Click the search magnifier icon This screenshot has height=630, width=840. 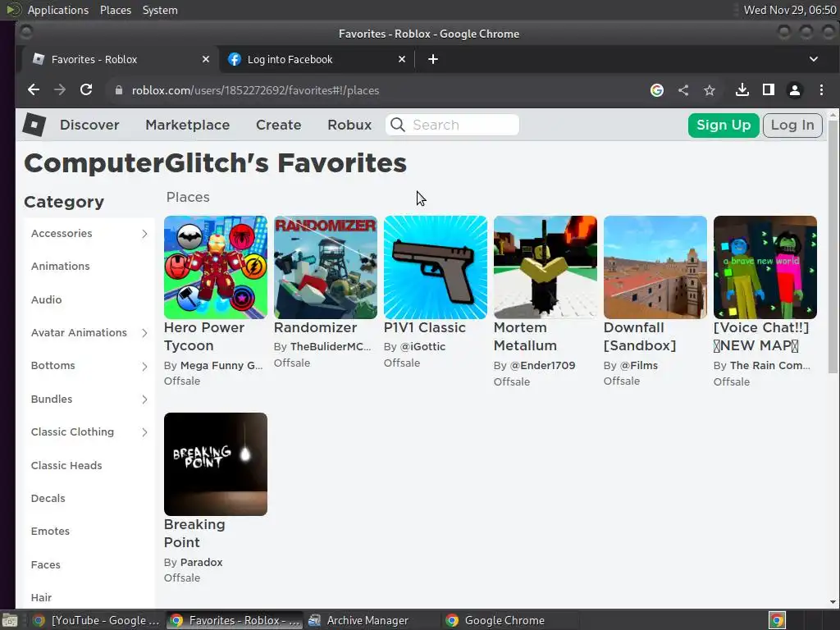pos(398,125)
